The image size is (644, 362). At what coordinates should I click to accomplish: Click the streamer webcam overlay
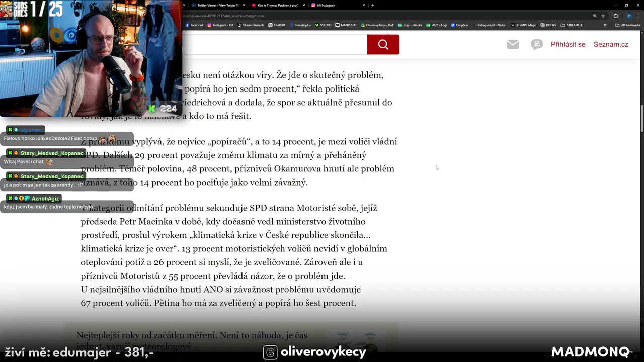[91, 59]
